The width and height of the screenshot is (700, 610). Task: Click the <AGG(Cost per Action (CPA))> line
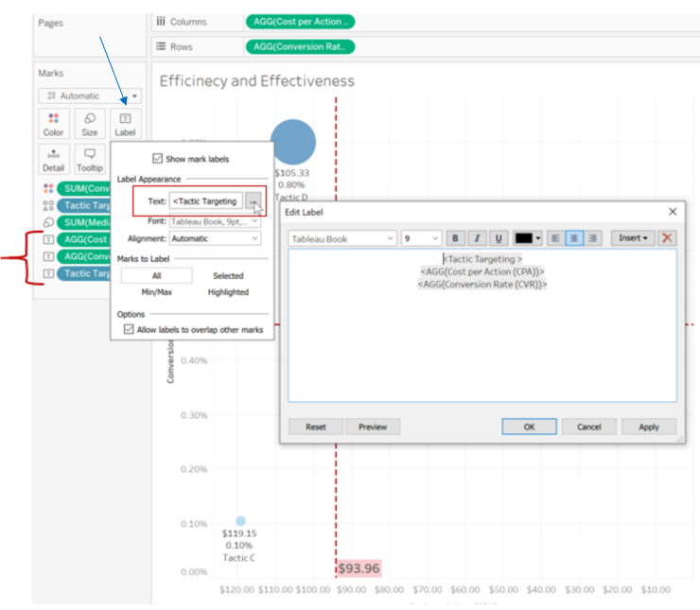click(x=482, y=271)
